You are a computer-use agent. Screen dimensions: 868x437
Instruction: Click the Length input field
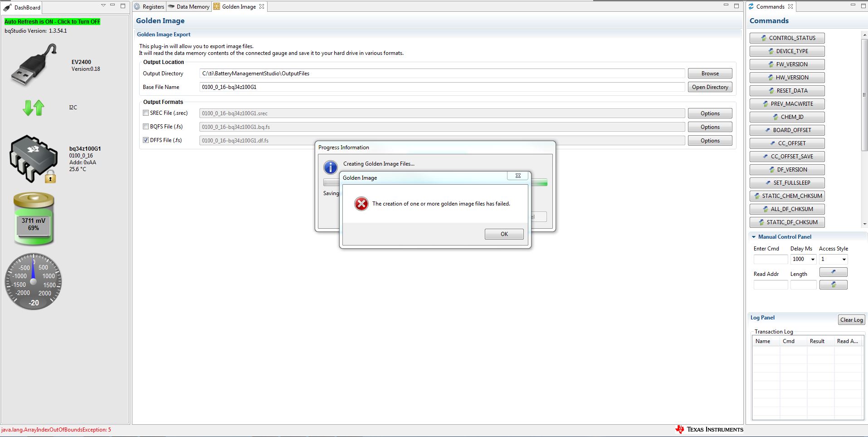coord(803,285)
